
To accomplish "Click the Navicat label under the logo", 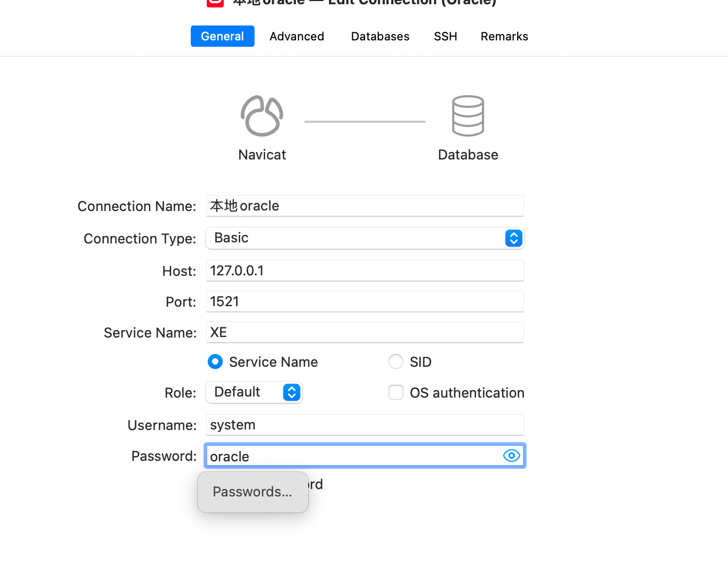I will coord(262,155).
